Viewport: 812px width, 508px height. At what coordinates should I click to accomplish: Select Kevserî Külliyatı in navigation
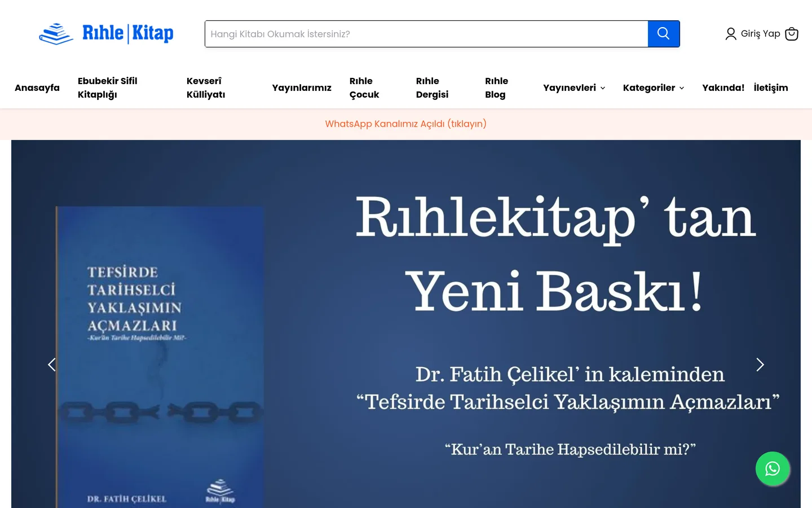(x=206, y=87)
